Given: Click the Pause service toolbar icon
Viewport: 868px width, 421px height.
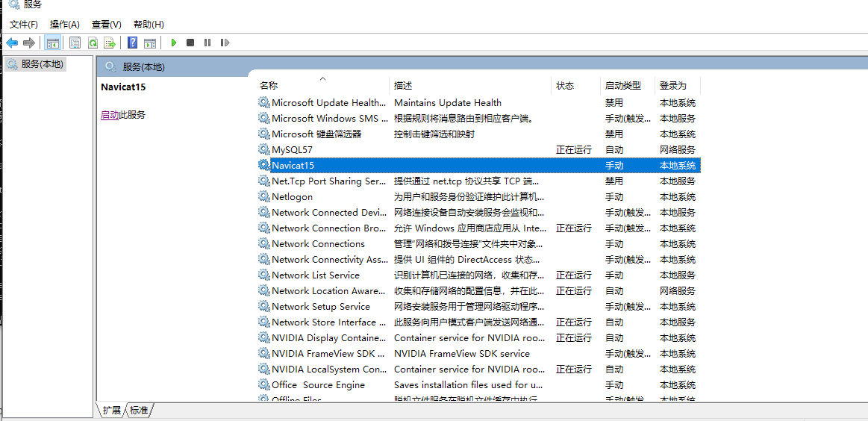Looking at the screenshot, I should click(207, 43).
